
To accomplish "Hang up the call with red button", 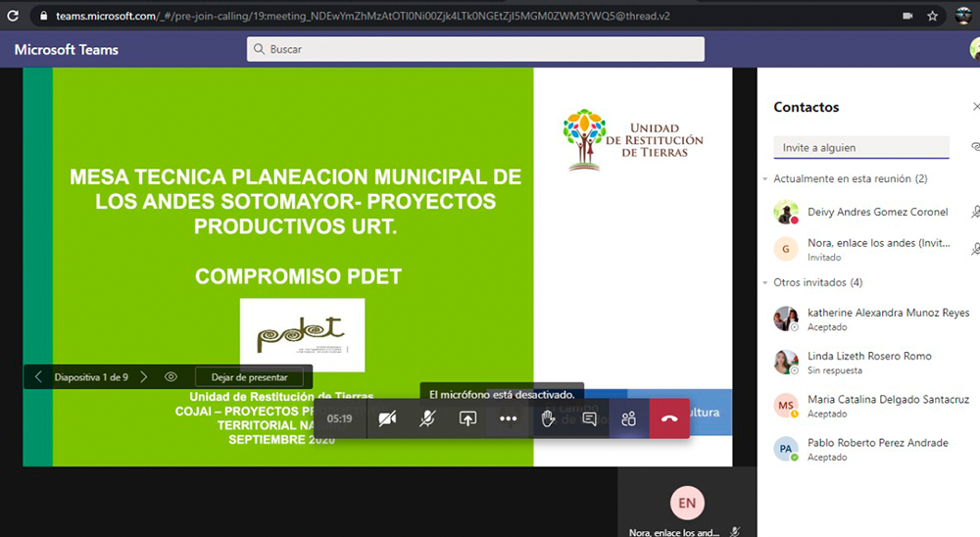I will point(669,418).
